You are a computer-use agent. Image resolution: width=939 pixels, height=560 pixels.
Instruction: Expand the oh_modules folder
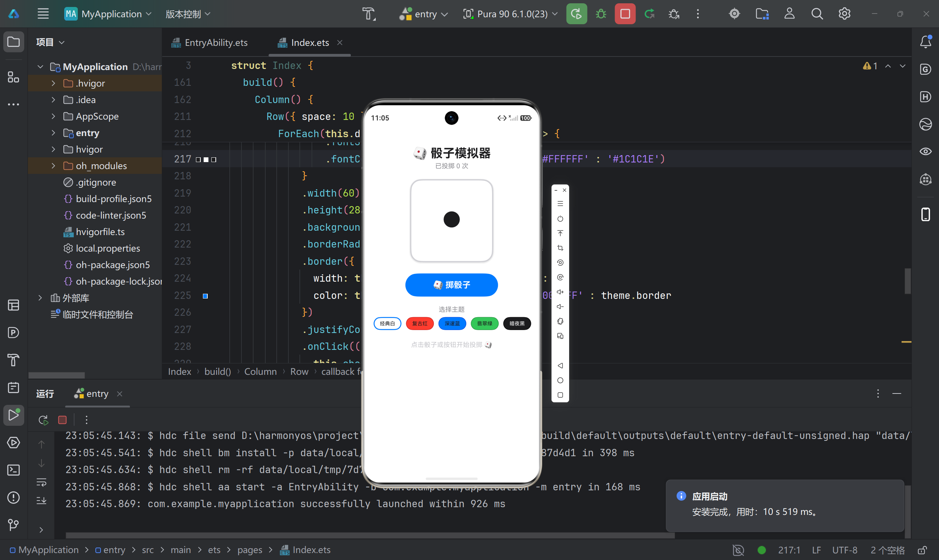pyautogui.click(x=53, y=166)
